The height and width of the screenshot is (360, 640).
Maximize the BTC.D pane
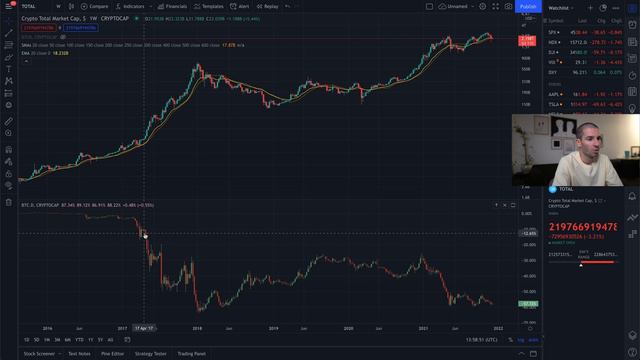[x=513, y=205]
